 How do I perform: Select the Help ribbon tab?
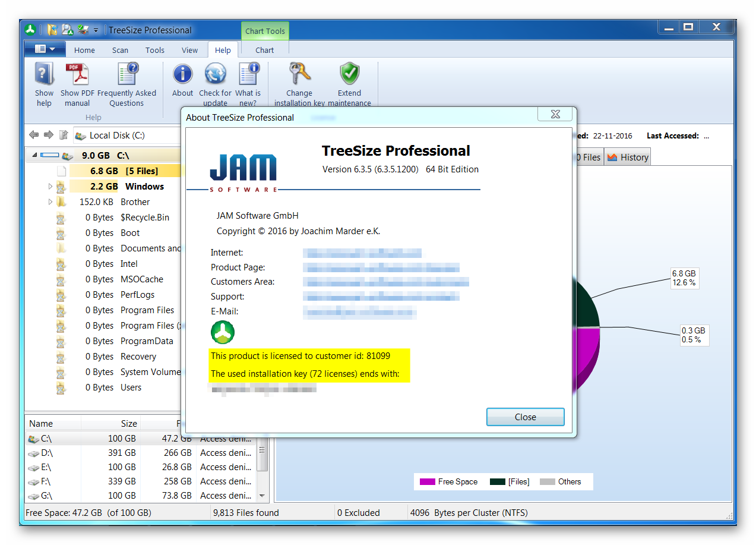223,50
